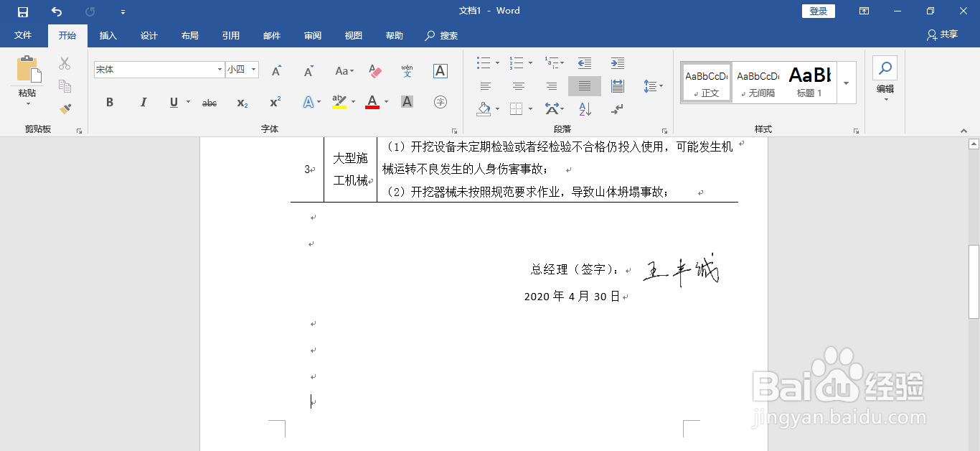Open the 审阅 ribbon tab
980x451 pixels.
(x=312, y=35)
